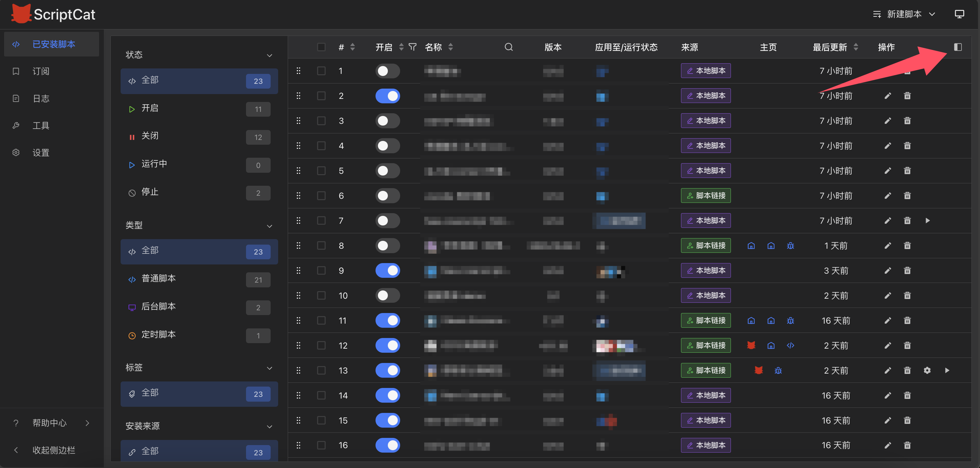The image size is (980, 468).
Task: Click the monitor icon in the top right
Action: click(959, 14)
